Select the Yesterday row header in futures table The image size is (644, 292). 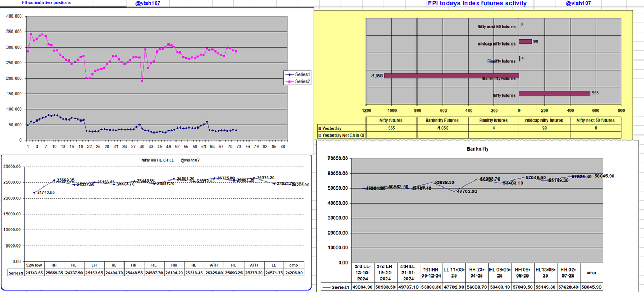342,128
